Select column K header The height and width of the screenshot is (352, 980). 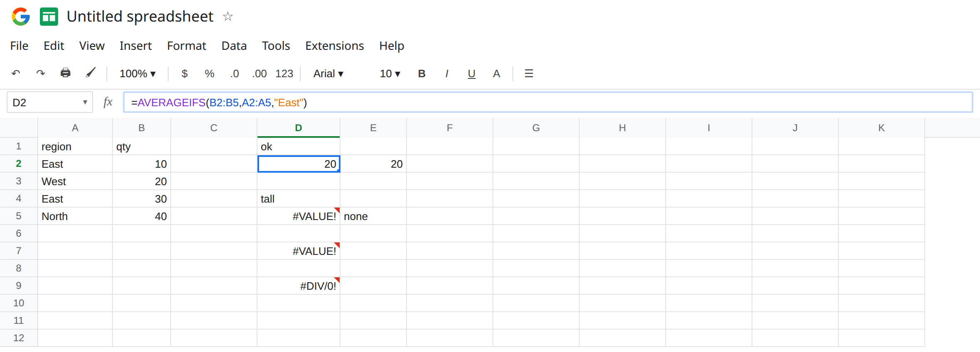882,128
